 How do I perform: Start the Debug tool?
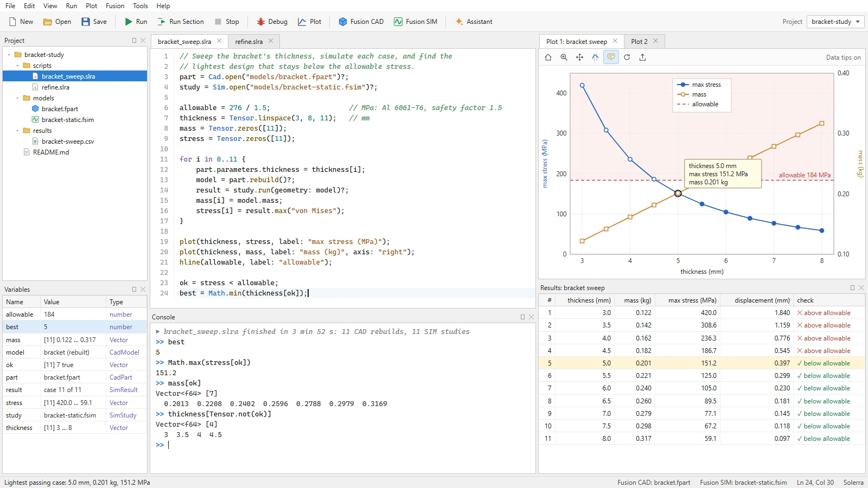point(272,22)
